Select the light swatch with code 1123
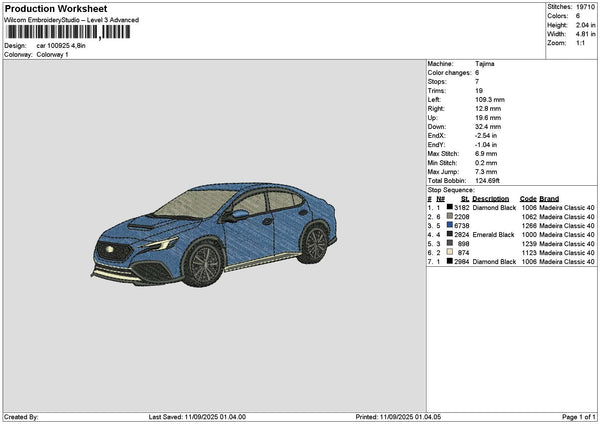 tap(450, 252)
